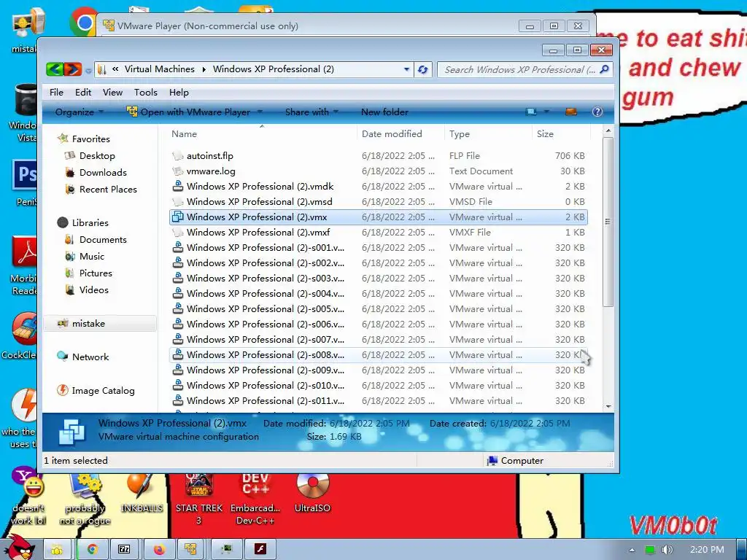Open recent locations dropdown beside nav arrows

click(88, 71)
